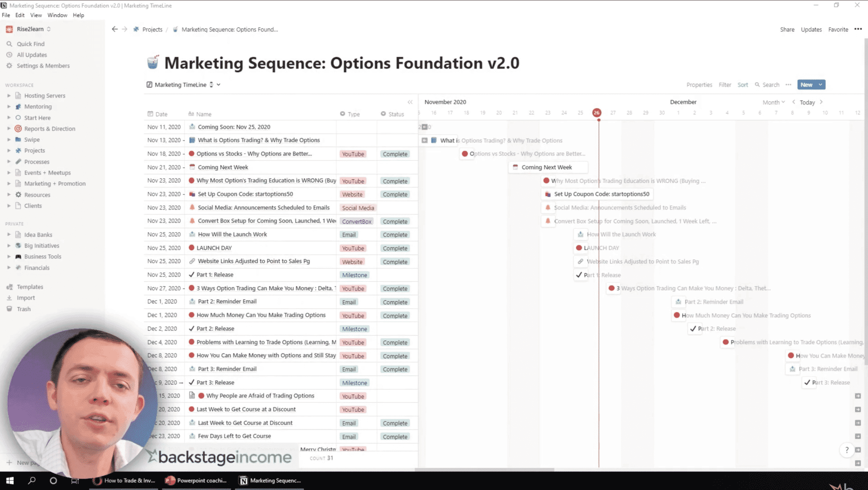Open Templates from the sidebar
The height and width of the screenshot is (490, 868).
click(30, 287)
